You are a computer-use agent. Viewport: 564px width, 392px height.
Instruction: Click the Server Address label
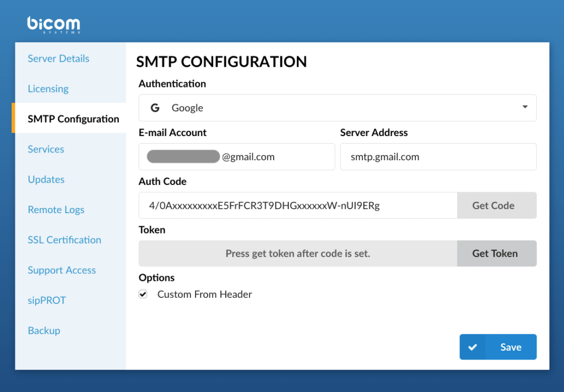[x=374, y=132]
